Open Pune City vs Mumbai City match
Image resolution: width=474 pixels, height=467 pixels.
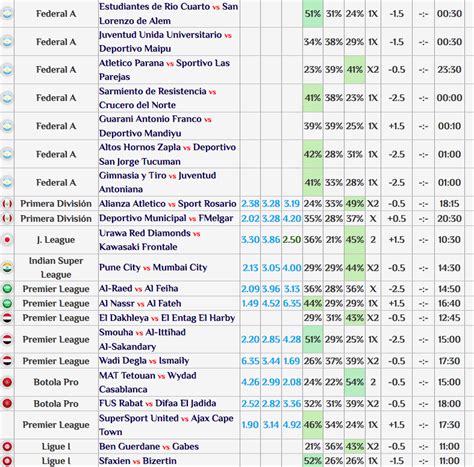[x=153, y=267]
